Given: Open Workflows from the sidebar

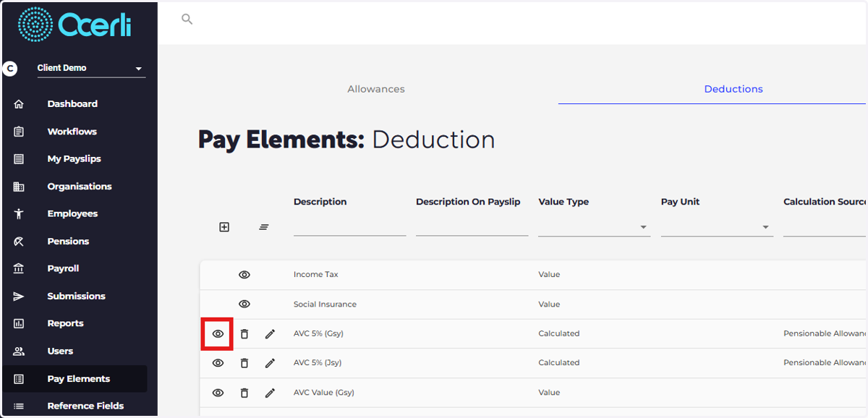Looking at the screenshot, I should point(72,132).
